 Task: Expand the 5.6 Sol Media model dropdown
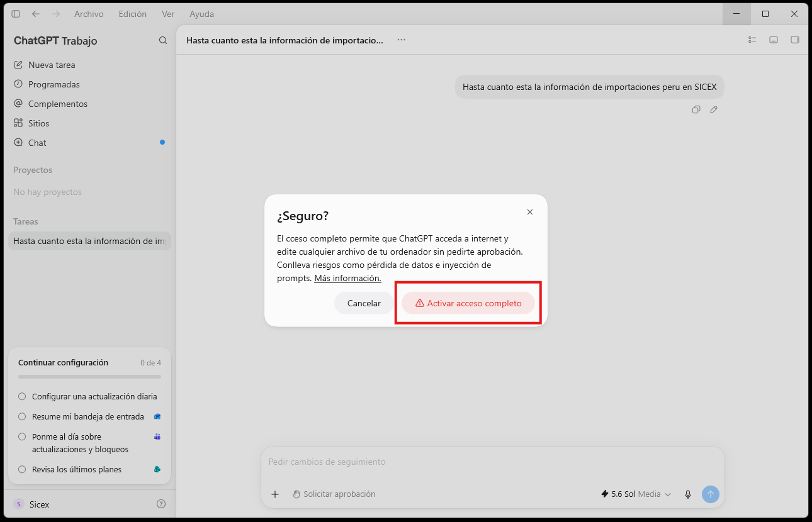click(x=636, y=494)
